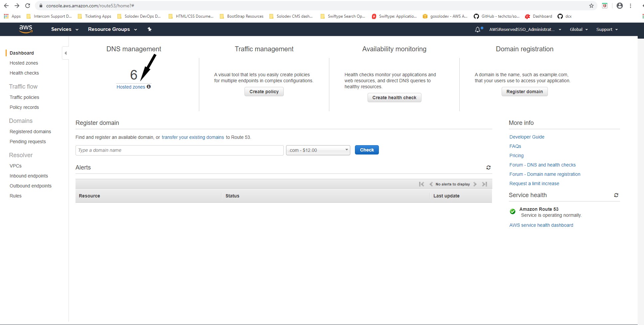Click the red extension icon in Chrome toolbar
Viewport: 644px width, 325px height.
605,6
